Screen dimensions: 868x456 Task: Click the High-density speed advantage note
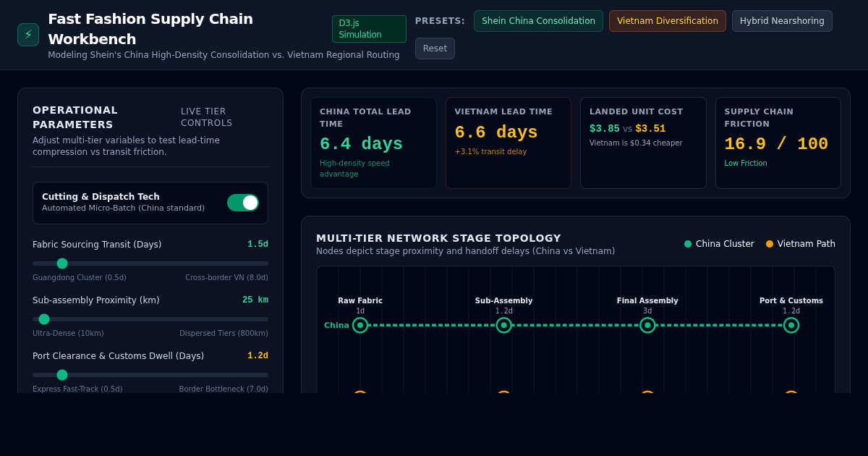coord(354,169)
